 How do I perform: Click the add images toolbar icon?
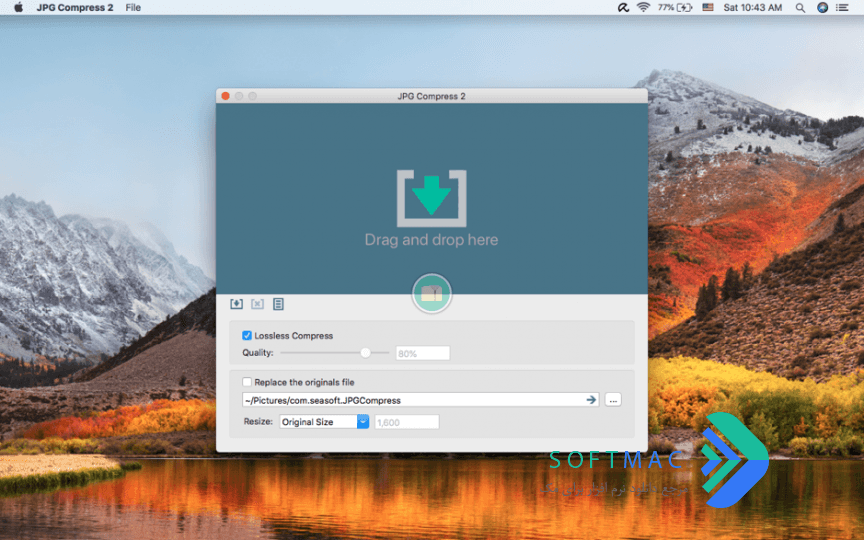[236, 304]
